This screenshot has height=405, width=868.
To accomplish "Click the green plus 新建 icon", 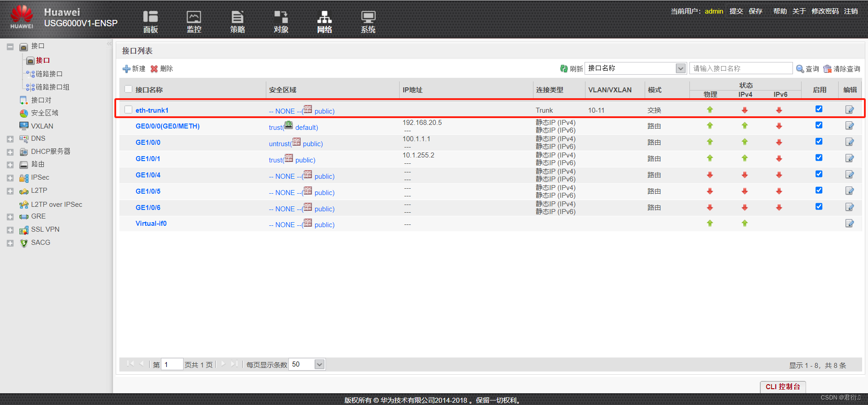I will coord(127,69).
